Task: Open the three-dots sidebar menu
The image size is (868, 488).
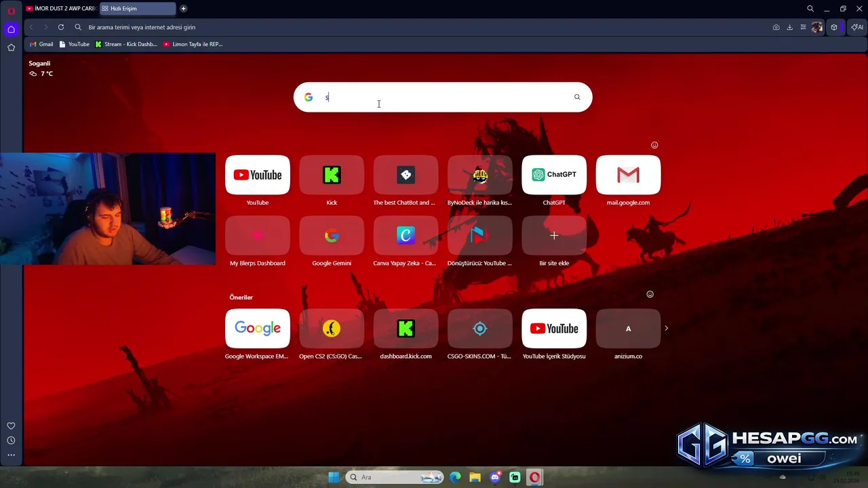Action: (11, 455)
